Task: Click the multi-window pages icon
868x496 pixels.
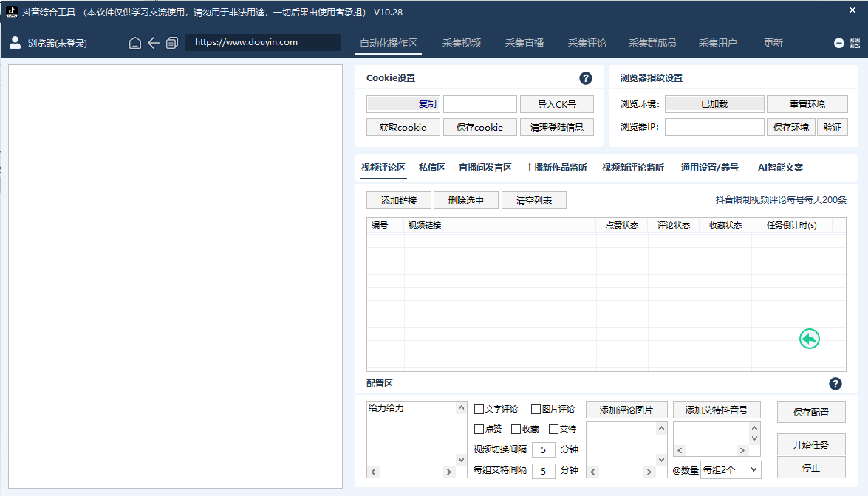Action: tap(172, 43)
